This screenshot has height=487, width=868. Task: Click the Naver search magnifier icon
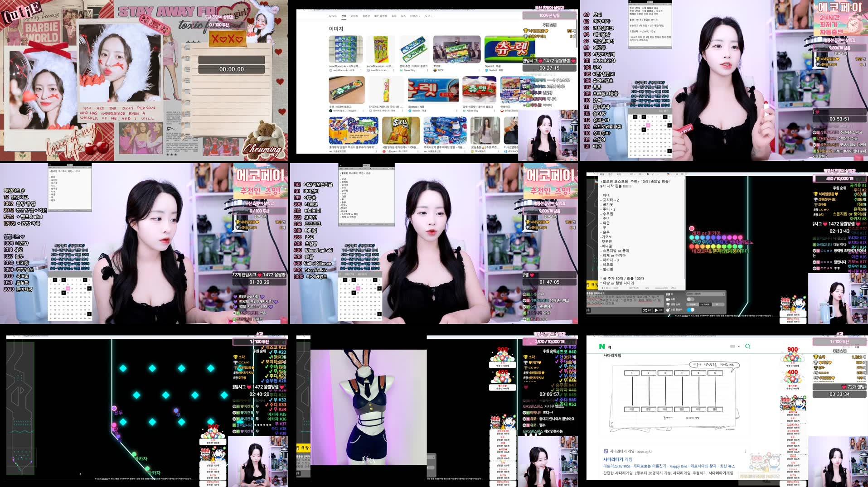(x=747, y=346)
